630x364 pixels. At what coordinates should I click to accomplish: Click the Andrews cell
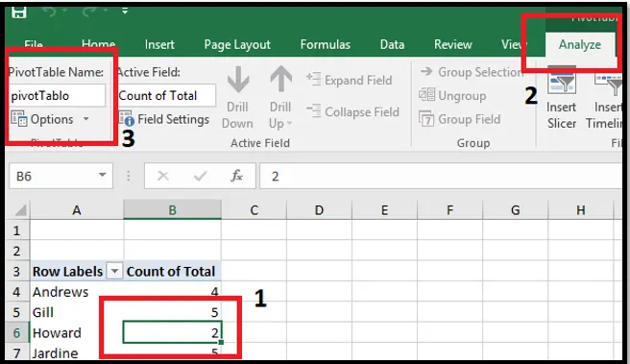77,292
